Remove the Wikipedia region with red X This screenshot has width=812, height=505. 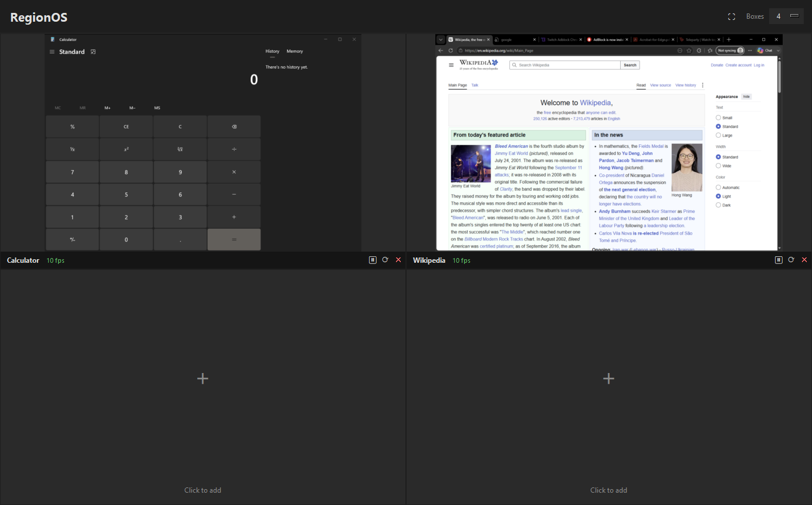pos(804,260)
